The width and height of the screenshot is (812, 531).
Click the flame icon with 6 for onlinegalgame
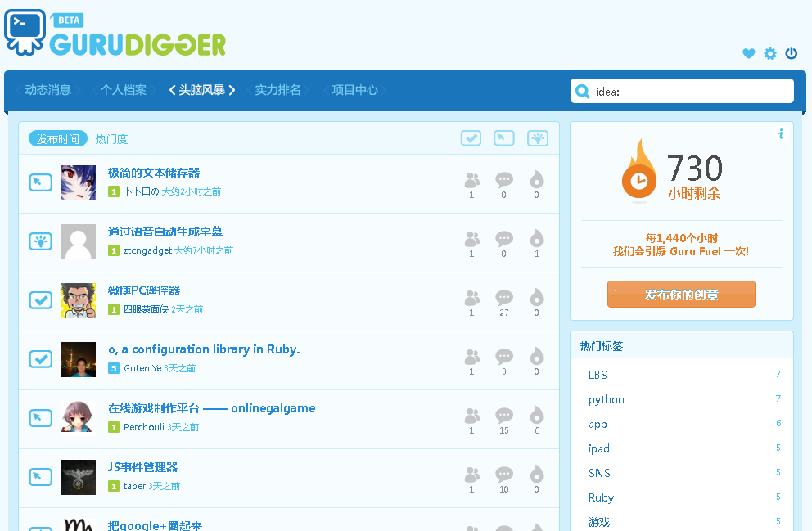[x=536, y=415]
